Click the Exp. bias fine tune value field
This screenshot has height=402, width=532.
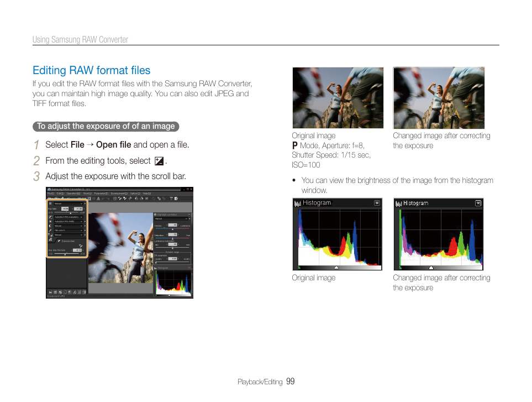tap(77, 250)
